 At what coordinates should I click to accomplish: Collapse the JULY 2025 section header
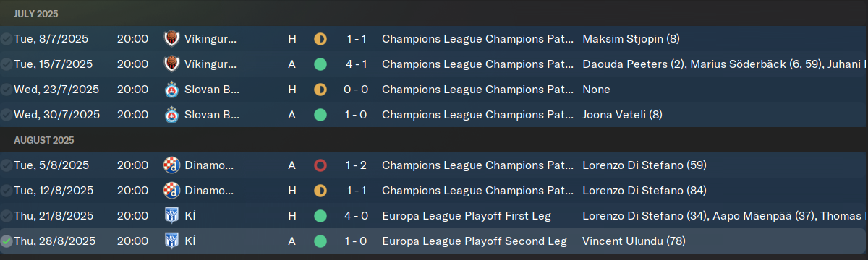[x=36, y=14]
